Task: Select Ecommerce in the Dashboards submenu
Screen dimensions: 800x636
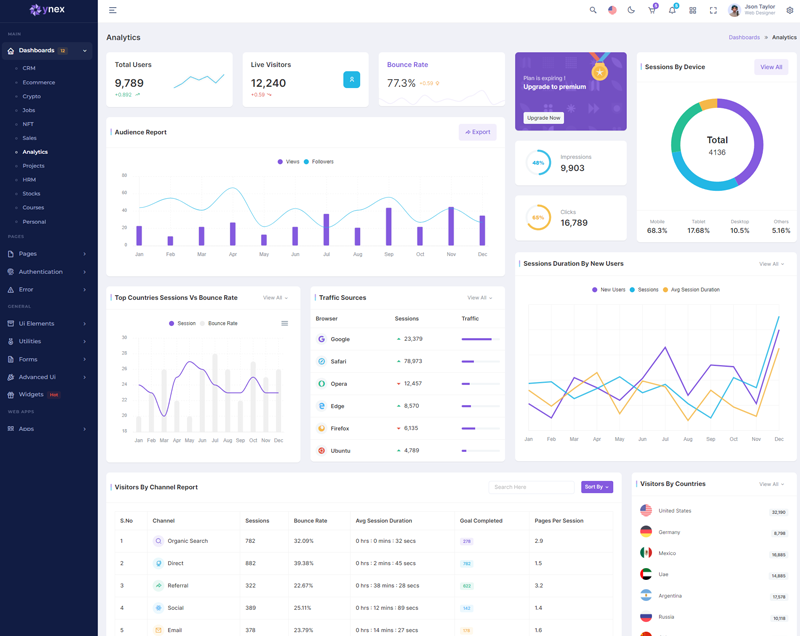Action: click(39, 82)
